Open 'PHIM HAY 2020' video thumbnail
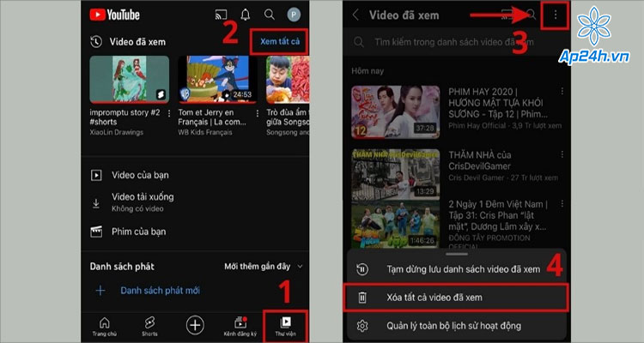This screenshot has width=644, height=343. [396, 112]
